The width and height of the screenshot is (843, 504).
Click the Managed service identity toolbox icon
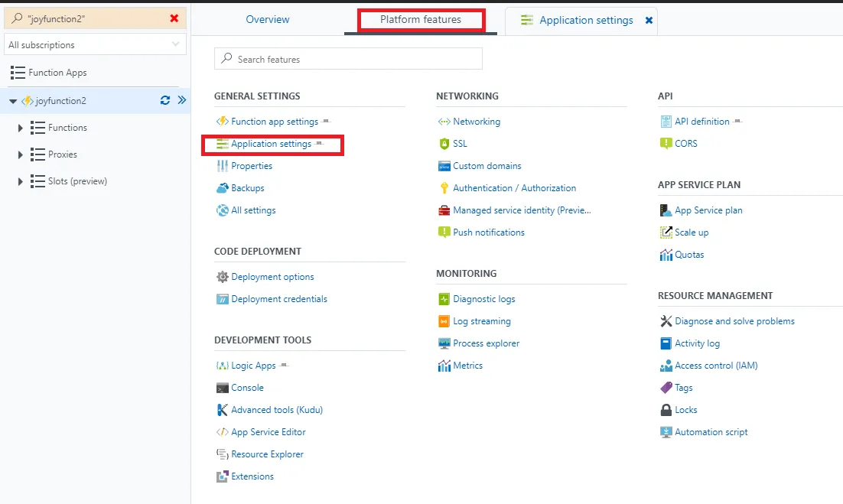coord(444,210)
